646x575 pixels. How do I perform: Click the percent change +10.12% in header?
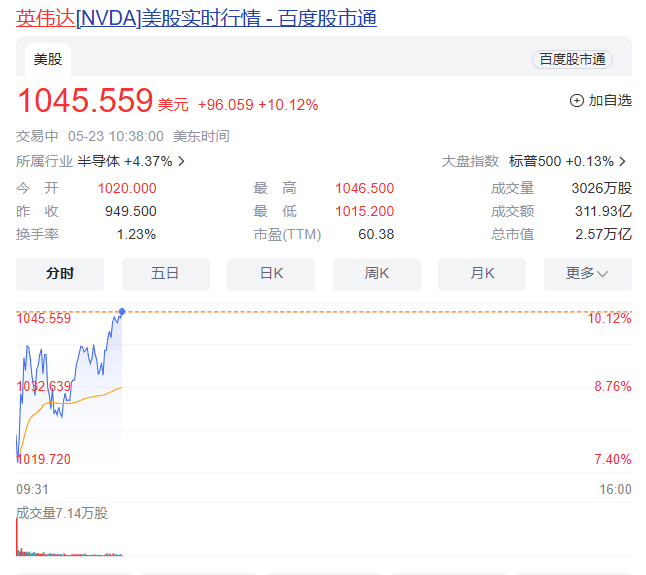click(x=288, y=105)
